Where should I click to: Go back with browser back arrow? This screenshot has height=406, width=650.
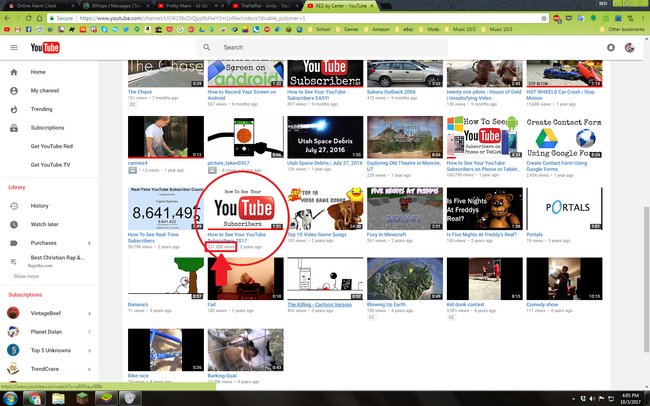click(x=7, y=18)
